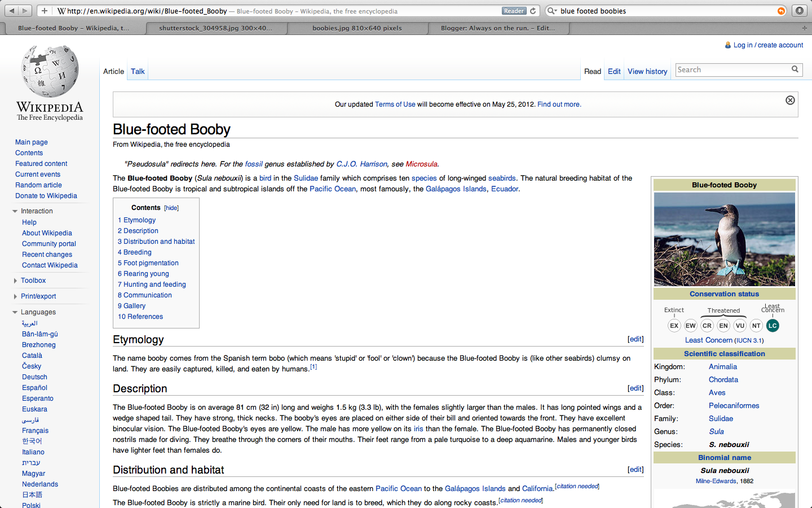Open Main page from sidebar

32,142
